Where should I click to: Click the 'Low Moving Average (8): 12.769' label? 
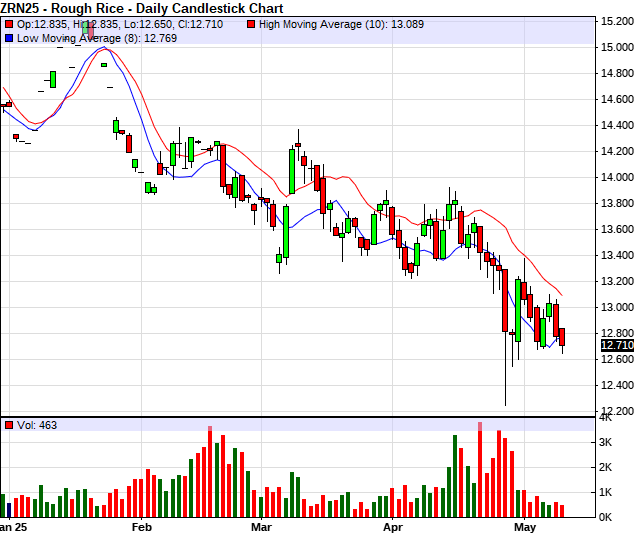tap(97, 38)
